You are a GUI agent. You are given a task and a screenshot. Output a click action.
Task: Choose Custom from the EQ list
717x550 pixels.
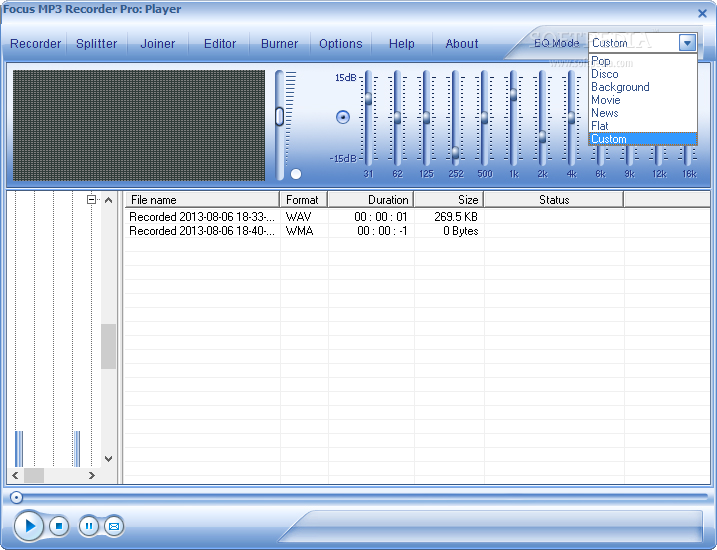[x=642, y=139]
